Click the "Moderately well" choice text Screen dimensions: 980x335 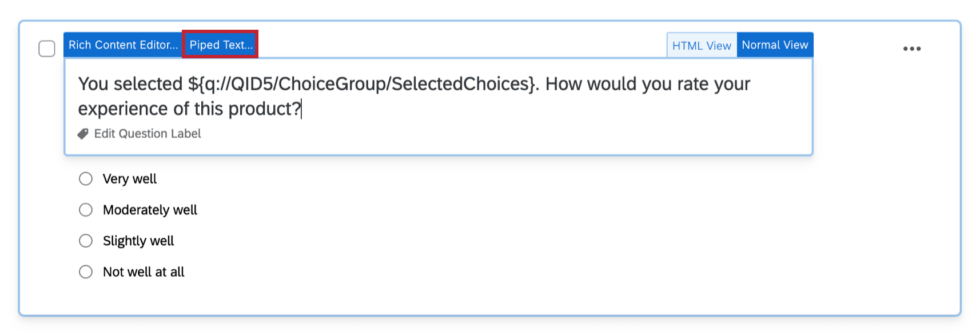[150, 210]
